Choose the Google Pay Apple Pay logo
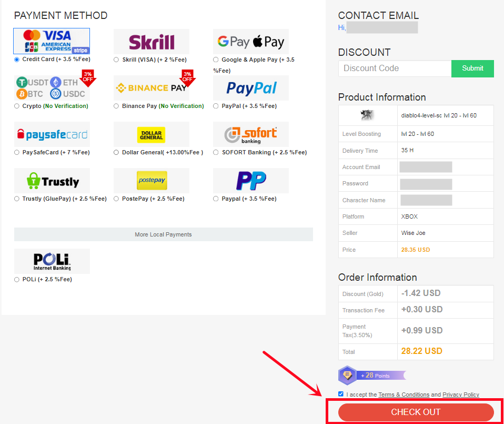Screen dimensions: 504x424 [x=251, y=42]
